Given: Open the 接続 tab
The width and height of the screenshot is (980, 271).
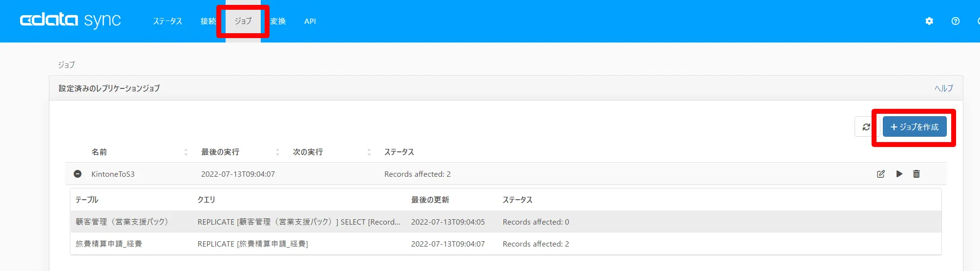Looking at the screenshot, I should 208,21.
